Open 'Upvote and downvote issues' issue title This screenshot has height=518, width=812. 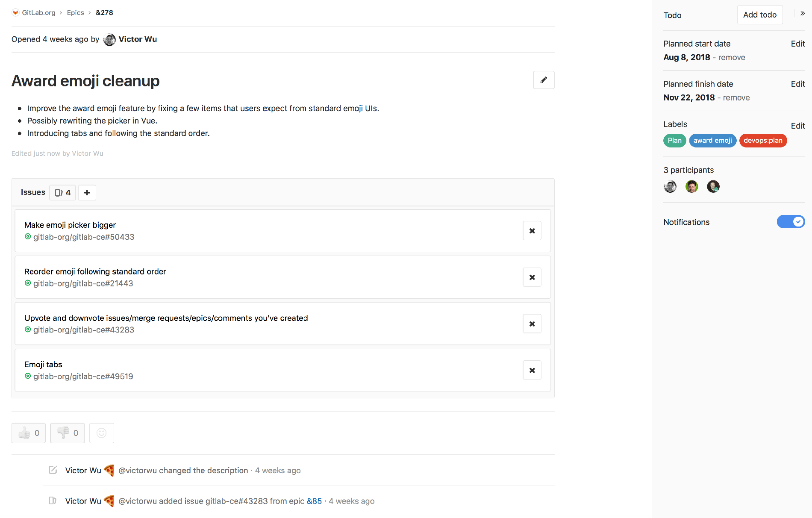pyautogui.click(x=166, y=318)
